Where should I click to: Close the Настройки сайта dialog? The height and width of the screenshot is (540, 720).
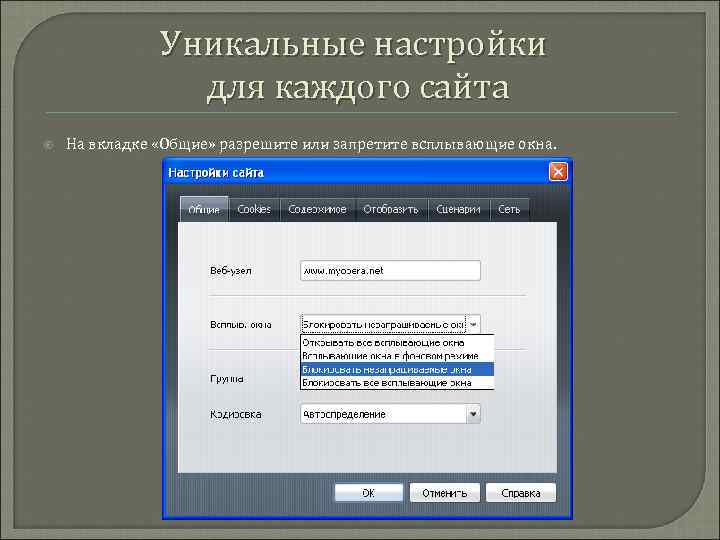[x=558, y=172]
